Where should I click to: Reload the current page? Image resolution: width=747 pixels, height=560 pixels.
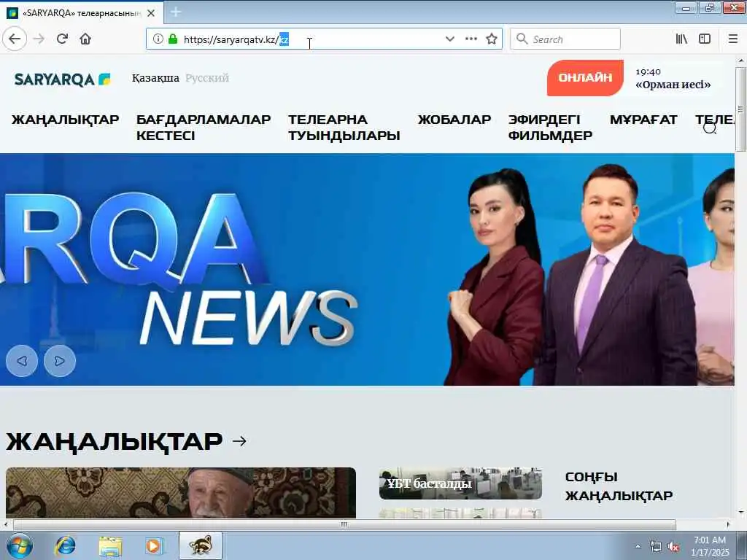coord(63,39)
